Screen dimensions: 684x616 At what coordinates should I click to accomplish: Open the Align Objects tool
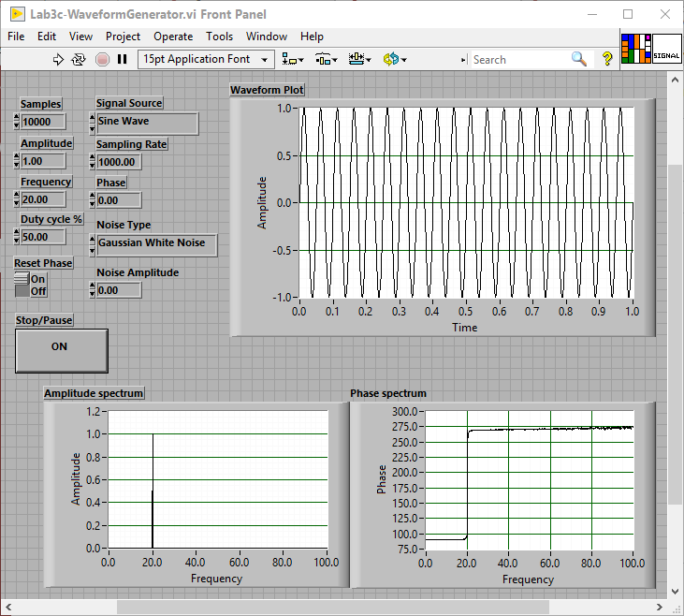click(293, 59)
